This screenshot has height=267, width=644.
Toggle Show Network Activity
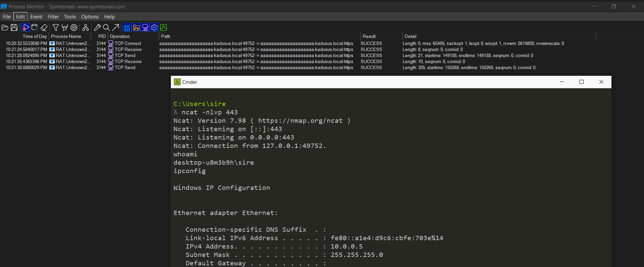[x=145, y=28]
